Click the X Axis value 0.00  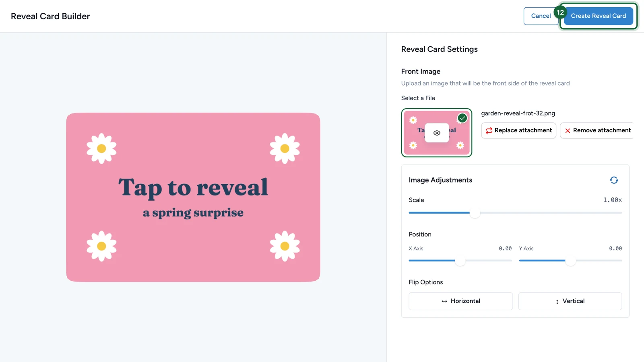coord(505,249)
